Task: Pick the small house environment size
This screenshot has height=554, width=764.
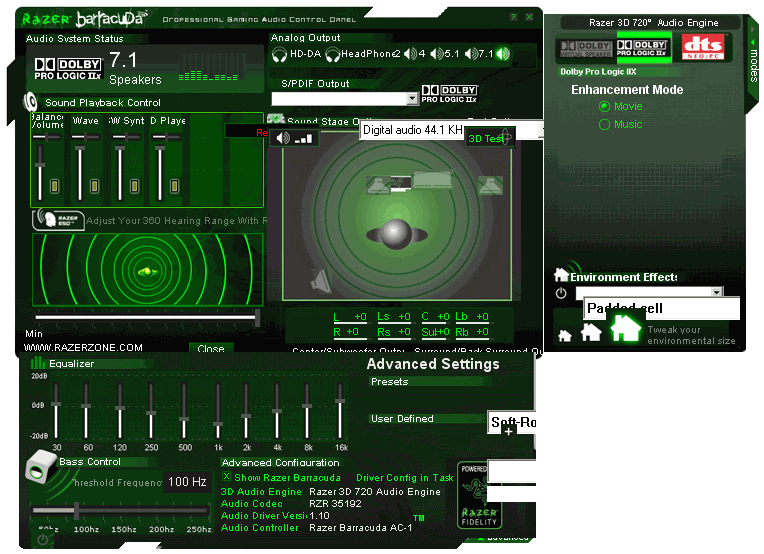Action: [565, 336]
